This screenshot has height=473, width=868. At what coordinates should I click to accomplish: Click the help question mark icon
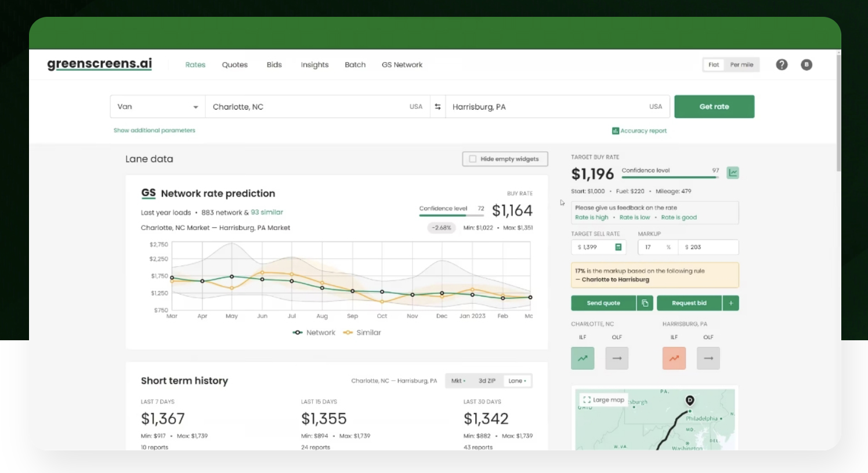(782, 65)
